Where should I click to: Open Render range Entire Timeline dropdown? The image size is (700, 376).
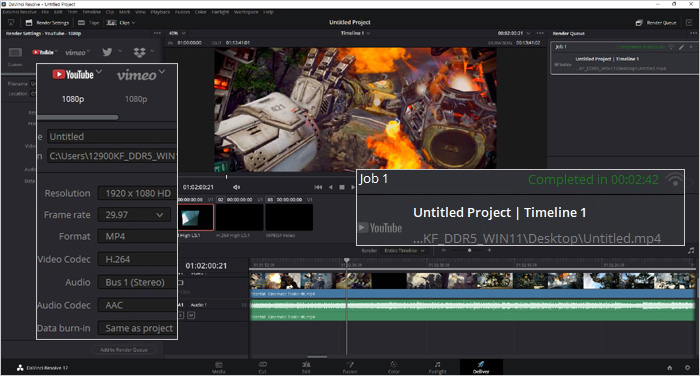404,251
